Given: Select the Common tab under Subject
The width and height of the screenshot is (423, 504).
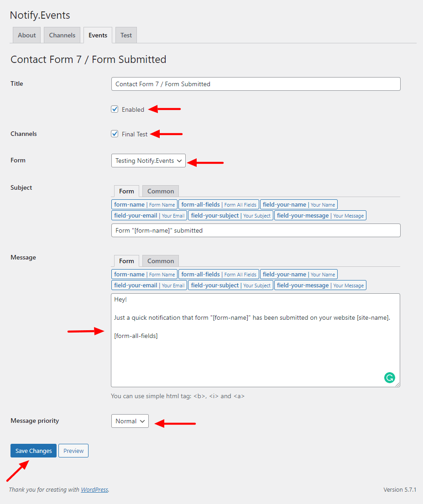Looking at the screenshot, I should [x=161, y=191].
